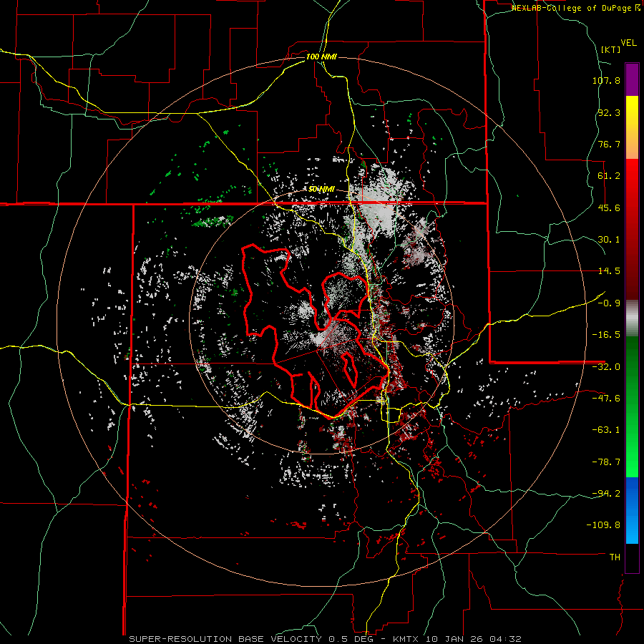Pick the blue segment of velocity color bar
This screenshot has width=644, height=644.
[632, 510]
